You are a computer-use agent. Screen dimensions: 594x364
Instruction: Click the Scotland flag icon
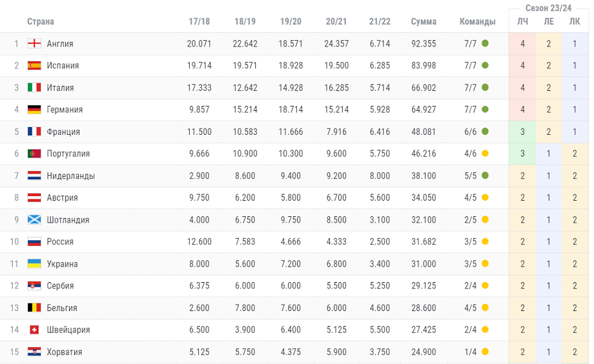click(x=34, y=219)
